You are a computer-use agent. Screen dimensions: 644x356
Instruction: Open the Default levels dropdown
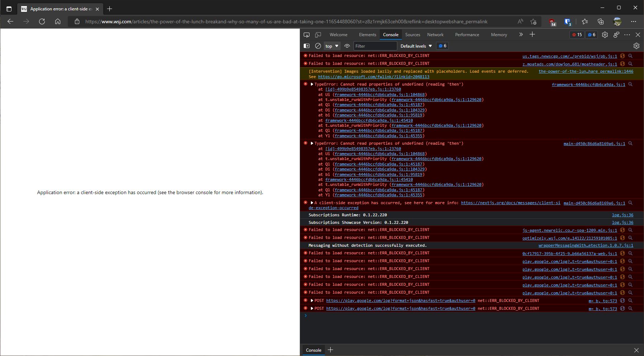point(415,46)
